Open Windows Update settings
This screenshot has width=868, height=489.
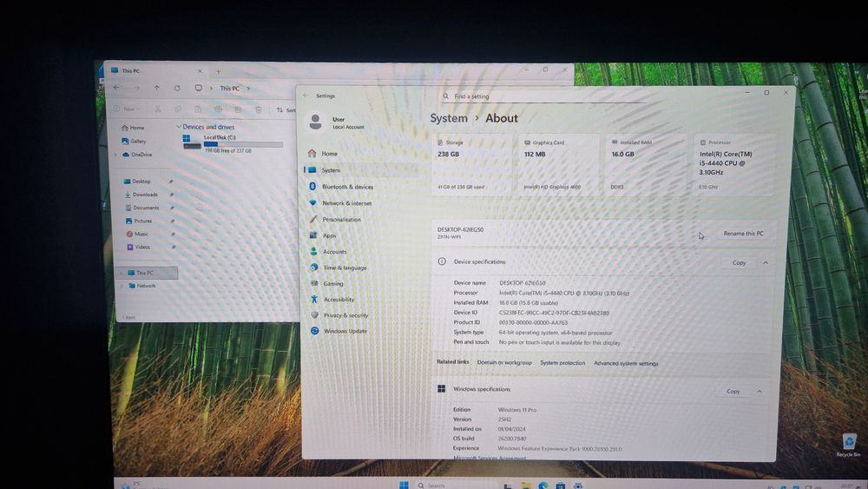(x=339, y=331)
